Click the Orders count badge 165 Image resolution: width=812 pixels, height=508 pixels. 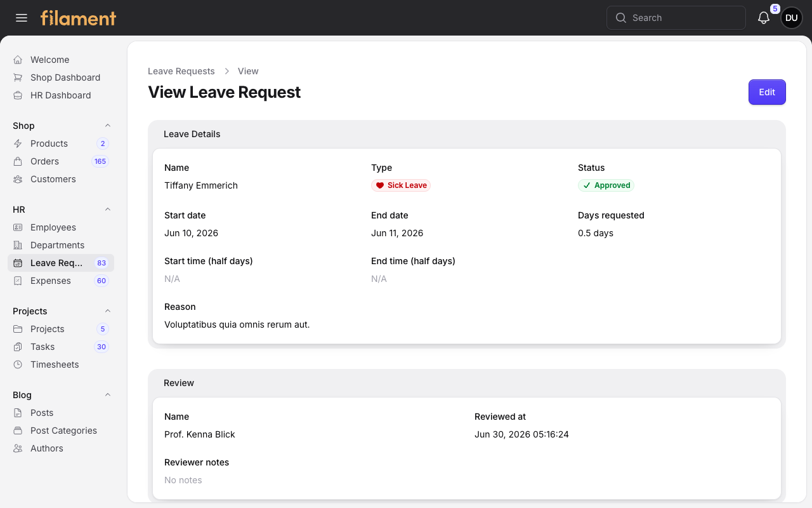pyautogui.click(x=100, y=161)
